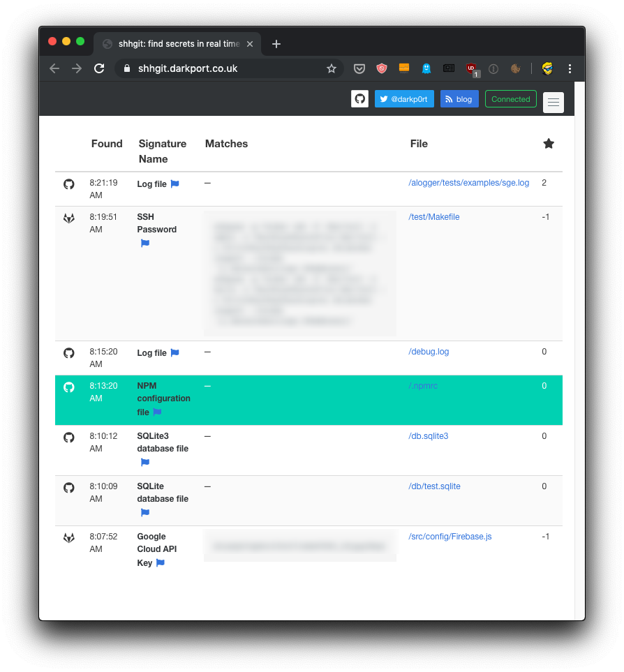
Task: Click GitHub icon in the 8:21:19 AM row
Action: click(x=69, y=184)
